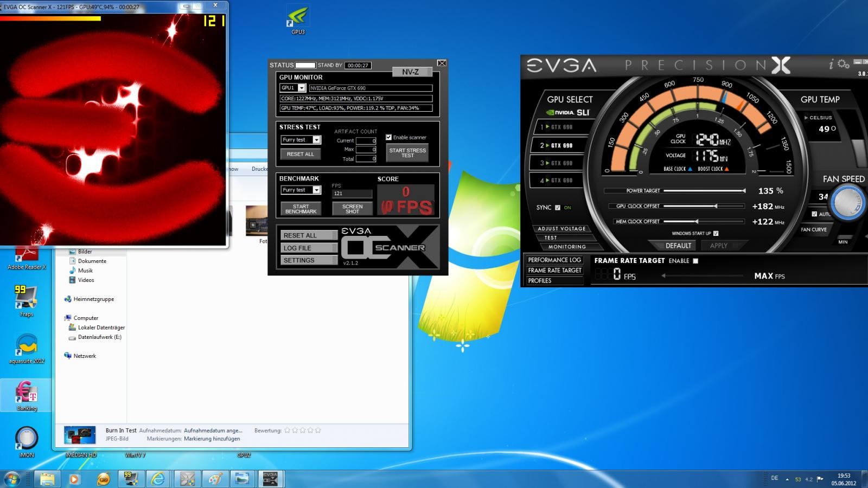868x488 pixels.
Task: Click the Windows Start button
Action: 12,479
